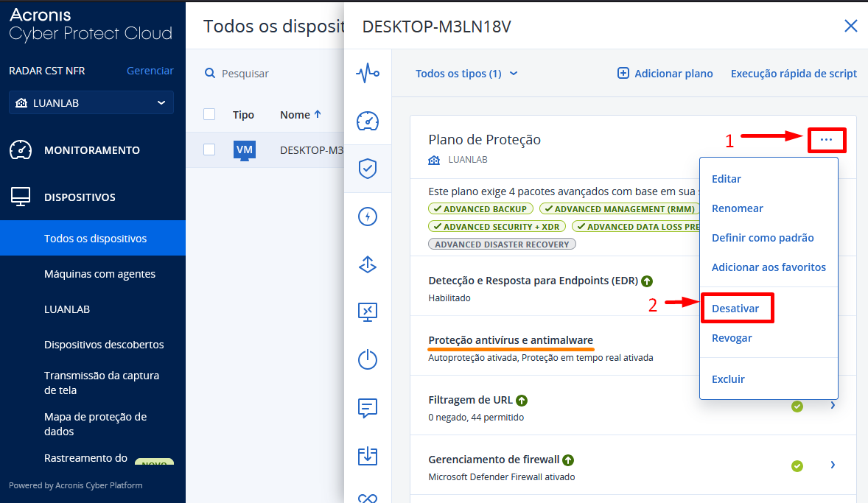The image size is (868, 503).
Task: Close the DESKTOP-M3LN18V details panel
Action: click(850, 27)
